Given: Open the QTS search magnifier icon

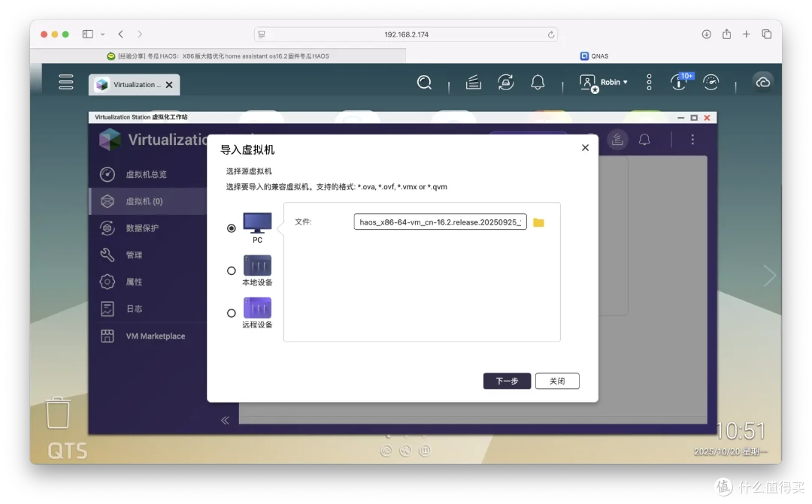Looking at the screenshot, I should click(424, 83).
